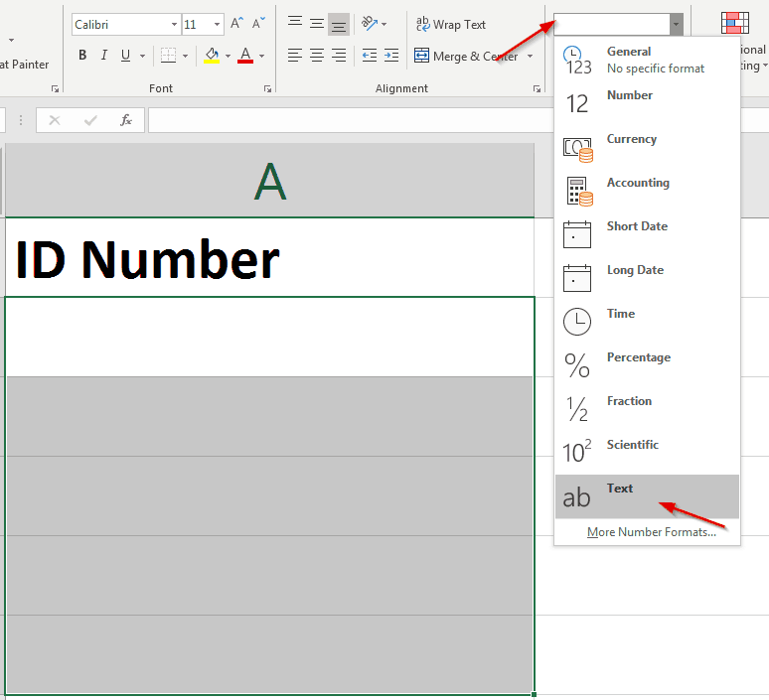Open the Borders dropdown arrow
Viewport: 769px width, 700px height.
[x=186, y=56]
